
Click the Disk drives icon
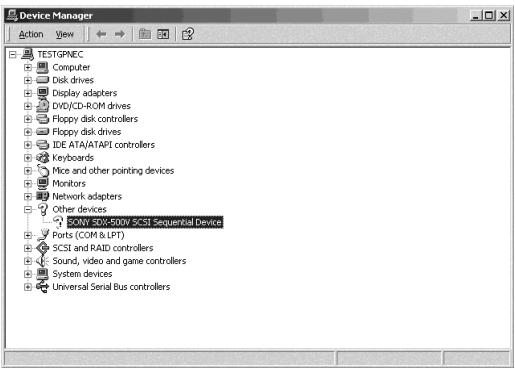tap(42, 80)
